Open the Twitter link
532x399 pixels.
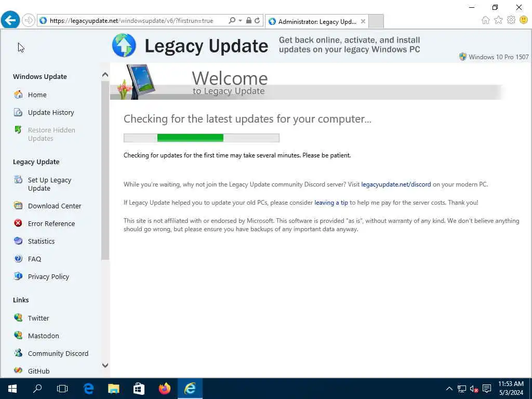pyautogui.click(x=38, y=318)
